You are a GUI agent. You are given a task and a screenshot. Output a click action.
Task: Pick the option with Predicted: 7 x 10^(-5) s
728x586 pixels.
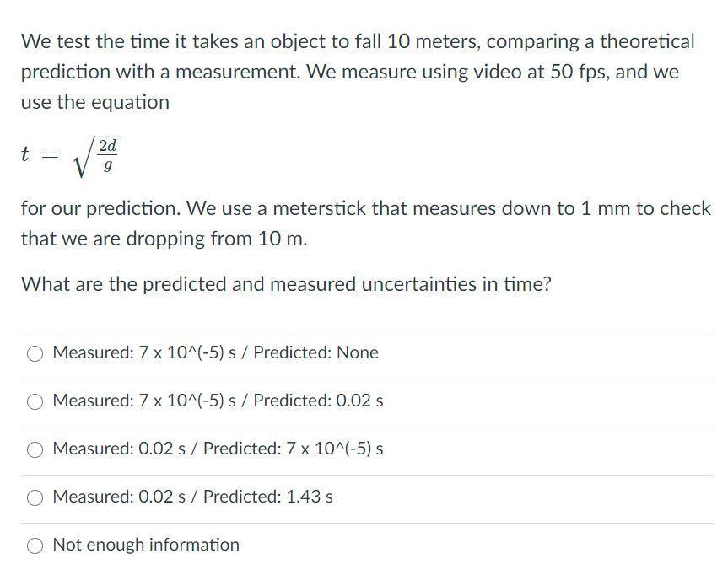coord(219,449)
